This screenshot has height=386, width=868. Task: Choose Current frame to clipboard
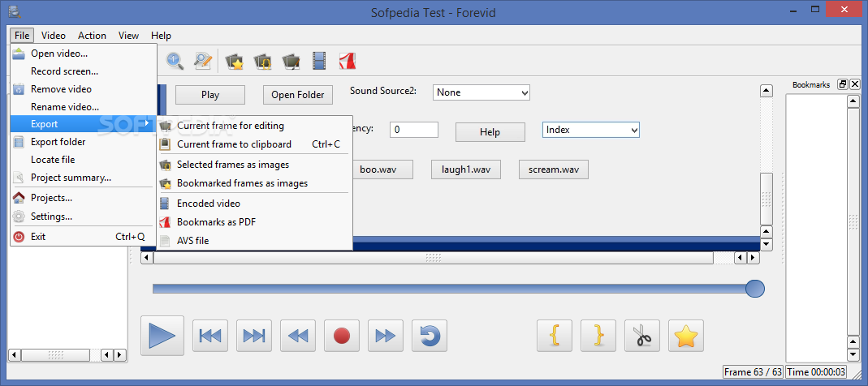(254, 144)
